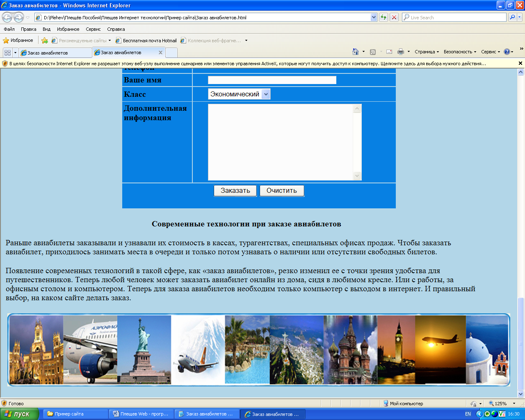Click the Заказать submit button
525x420 pixels.
tap(235, 191)
